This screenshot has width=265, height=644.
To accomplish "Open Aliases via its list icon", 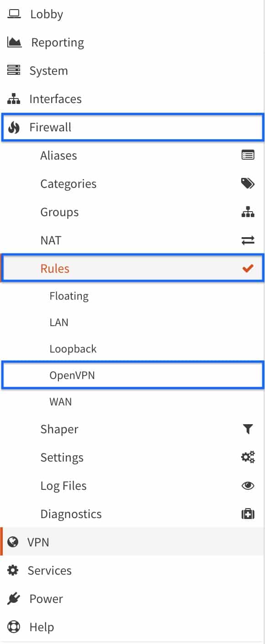I will (x=248, y=155).
